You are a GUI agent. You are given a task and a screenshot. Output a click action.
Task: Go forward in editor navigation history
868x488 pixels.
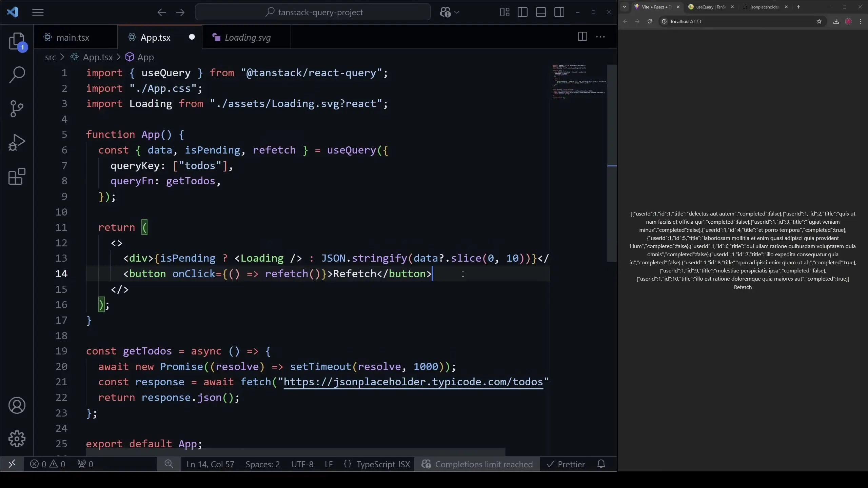click(x=180, y=13)
